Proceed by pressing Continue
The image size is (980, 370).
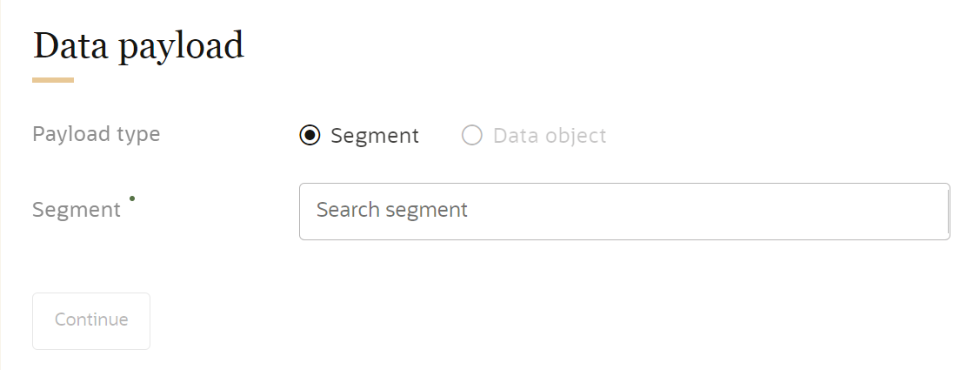tap(91, 320)
